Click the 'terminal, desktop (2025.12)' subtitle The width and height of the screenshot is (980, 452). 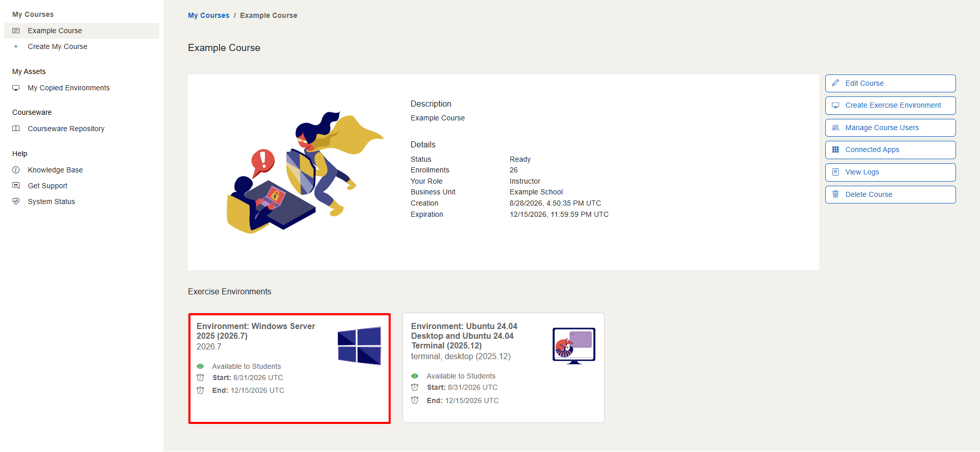point(461,356)
